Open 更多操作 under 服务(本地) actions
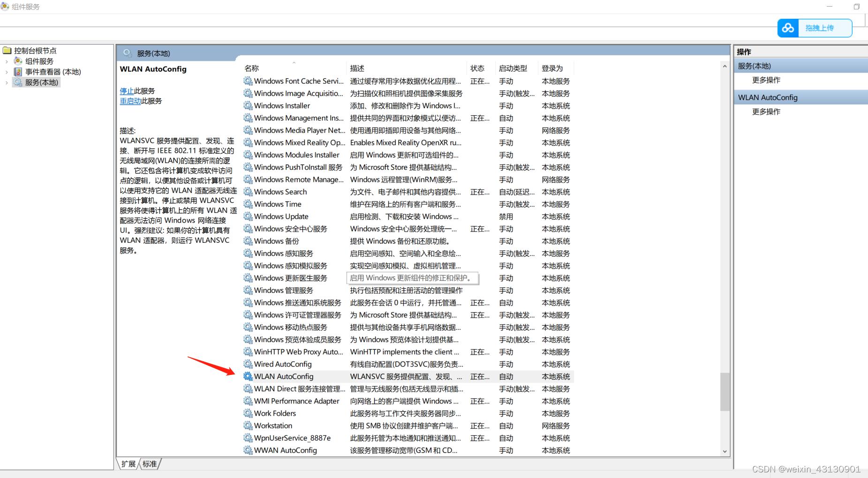The height and width of the screenshot is (478, 868). pos(766,80)
